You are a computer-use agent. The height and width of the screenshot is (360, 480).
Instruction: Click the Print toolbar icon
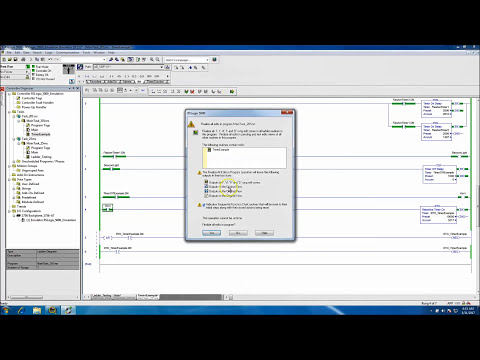pos(23,59)
